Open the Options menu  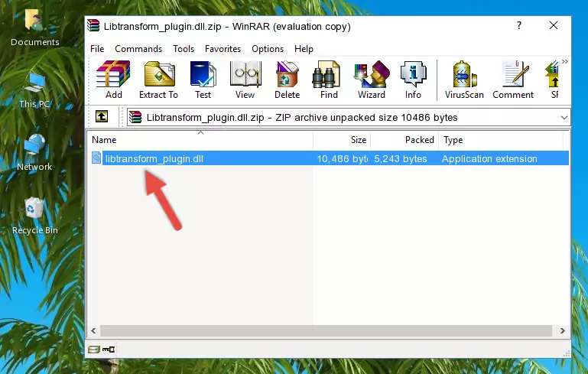pyautogui.click(x=268, y=49)
